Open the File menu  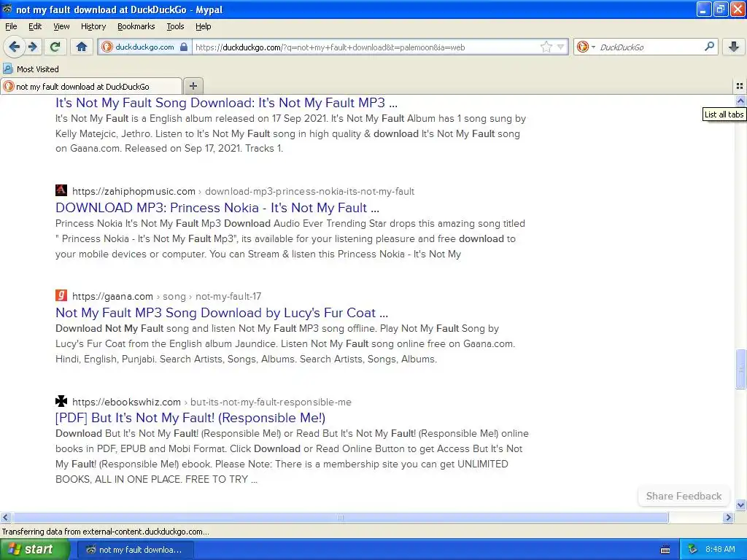tap(11, 26)
